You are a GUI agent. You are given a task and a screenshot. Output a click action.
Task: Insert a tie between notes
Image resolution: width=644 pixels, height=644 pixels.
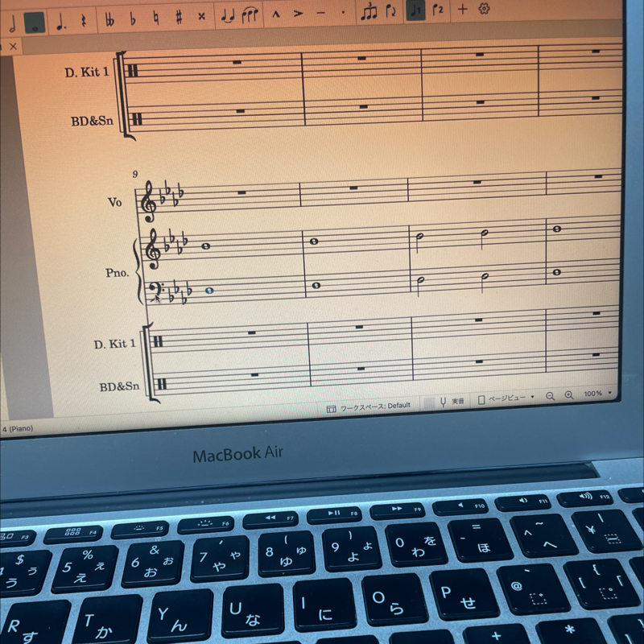click(228, 15)
